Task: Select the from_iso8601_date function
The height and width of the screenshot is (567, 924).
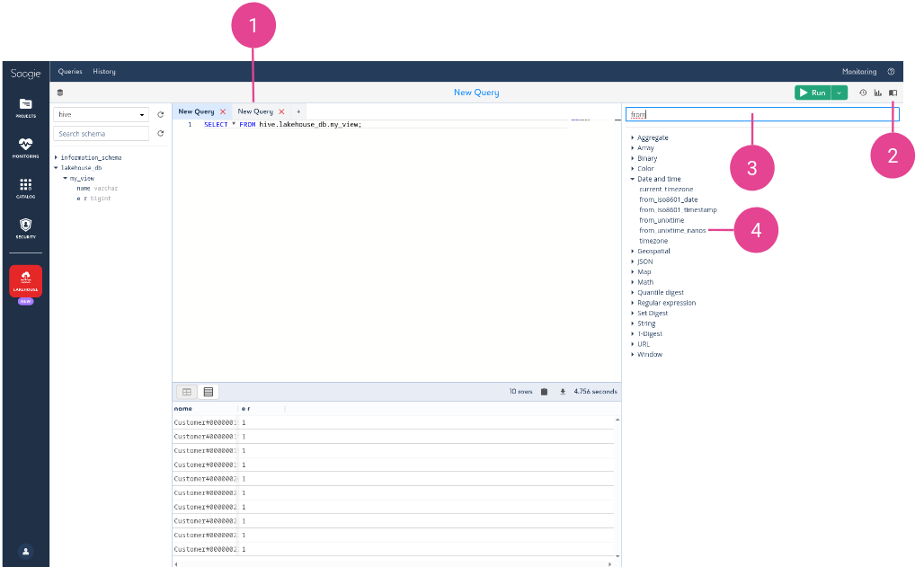Action: 668,199
